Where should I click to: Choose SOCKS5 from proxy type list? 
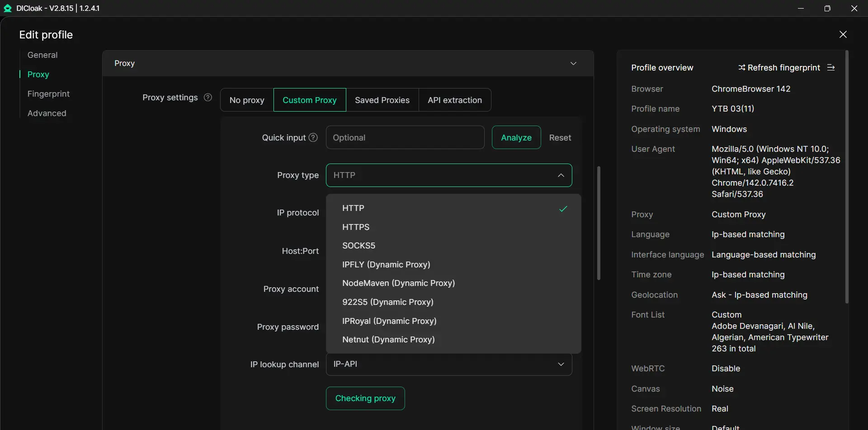(x=359, y=246)
